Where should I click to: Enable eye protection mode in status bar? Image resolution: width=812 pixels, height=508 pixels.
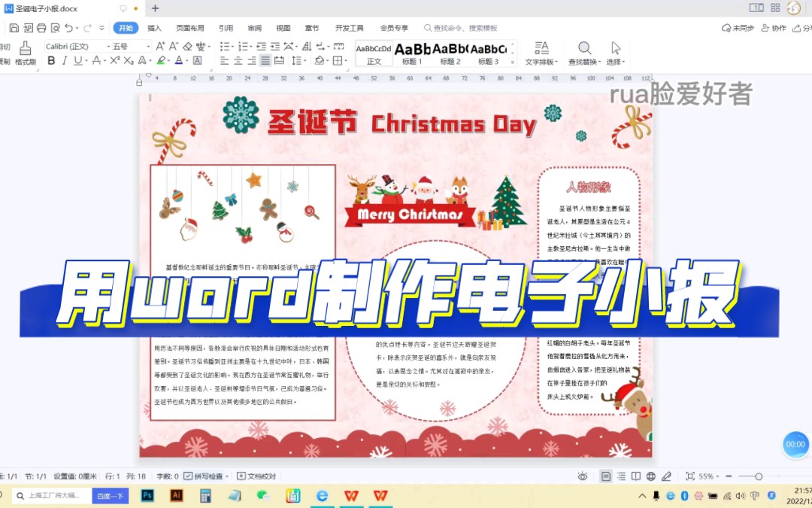(583, 476)
